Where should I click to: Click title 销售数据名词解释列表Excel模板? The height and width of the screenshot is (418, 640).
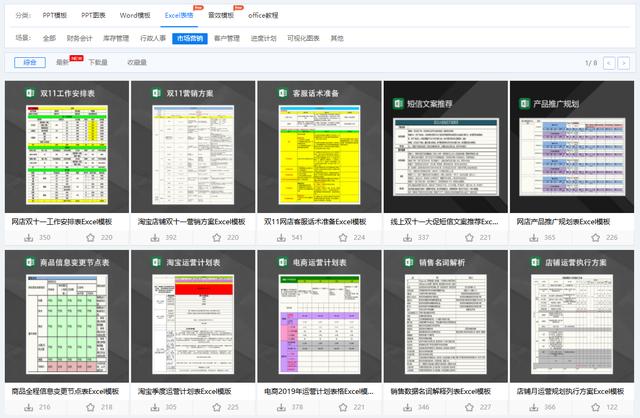[441, 391]
